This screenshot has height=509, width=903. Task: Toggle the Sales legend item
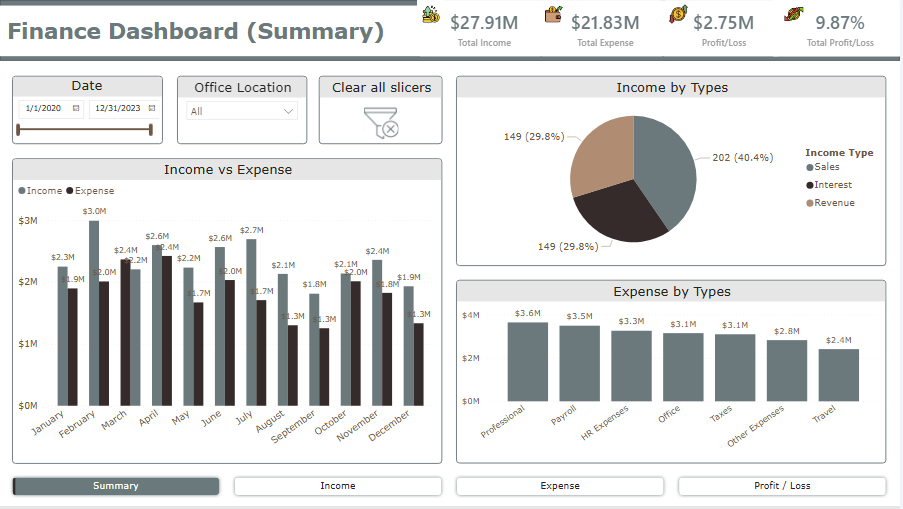tap(826, 167)
